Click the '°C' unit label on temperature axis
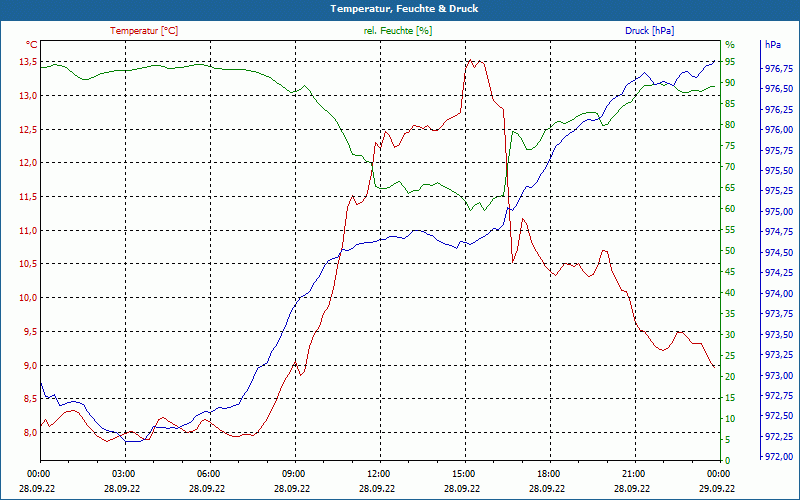Image resolution: width=800 pixels, height=500 pixels. click(x=32, y=45)
